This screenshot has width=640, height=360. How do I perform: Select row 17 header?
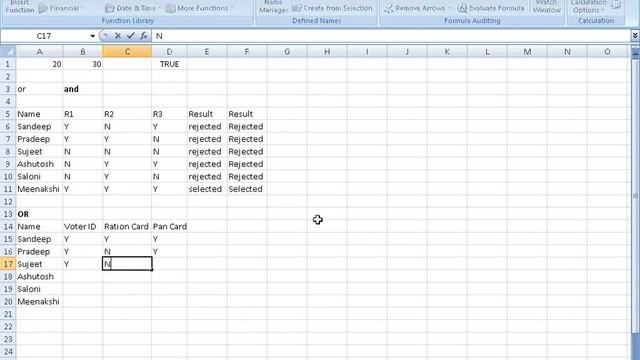click(x=8, y=264)
